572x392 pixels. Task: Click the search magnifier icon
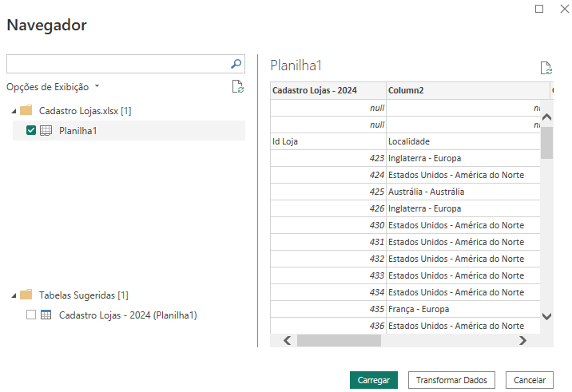pos(236,64)
